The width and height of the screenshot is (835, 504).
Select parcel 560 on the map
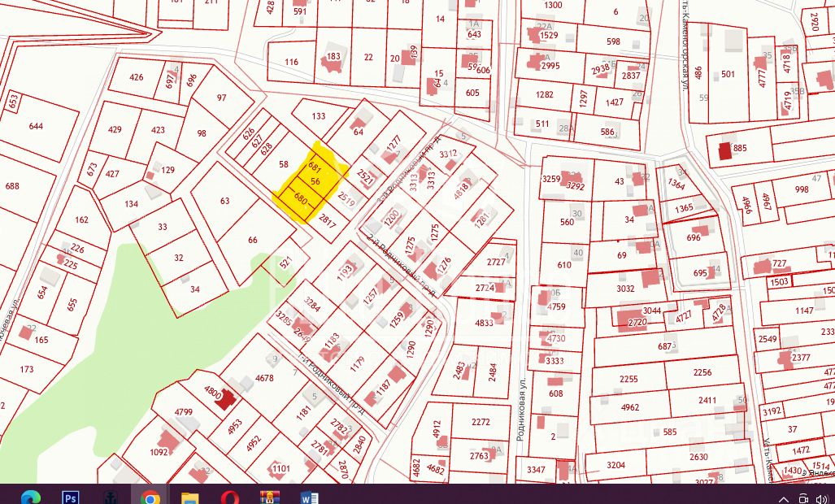[x=567, y=221]
